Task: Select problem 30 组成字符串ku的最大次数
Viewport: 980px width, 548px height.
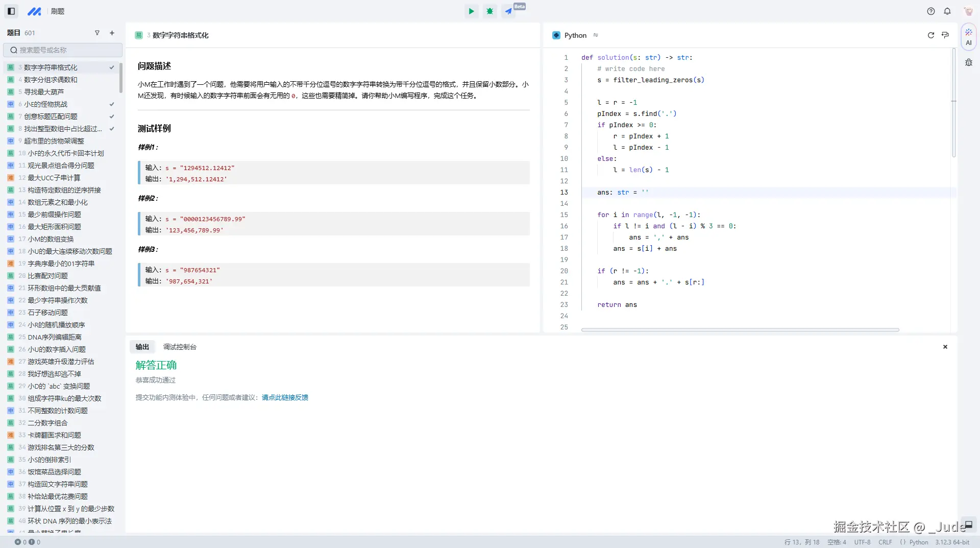Action: coord(61,398)
